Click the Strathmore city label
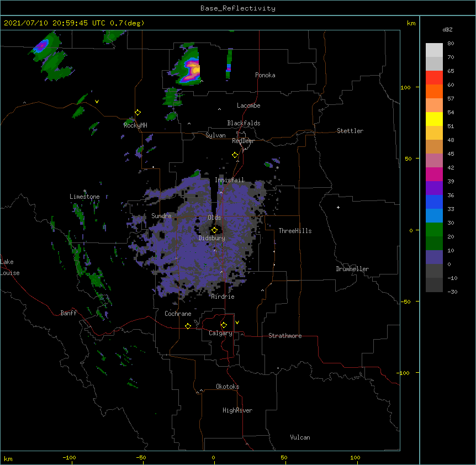This screenshot has height=465, width=476. 285,336
